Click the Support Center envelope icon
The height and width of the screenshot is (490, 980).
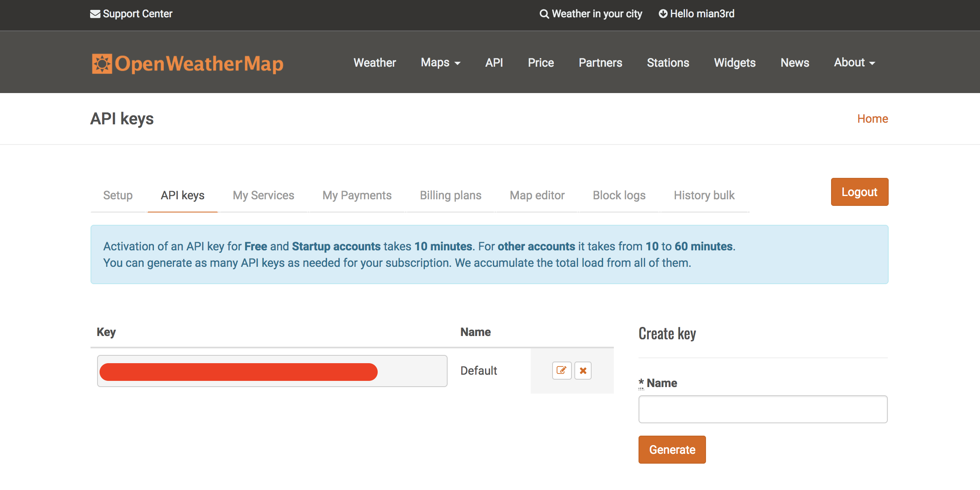[95, 14]
